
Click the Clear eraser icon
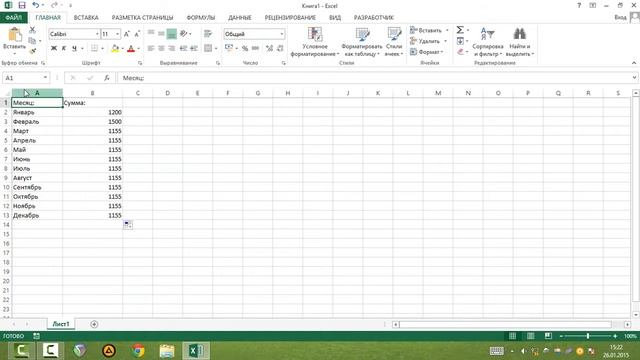460,52
